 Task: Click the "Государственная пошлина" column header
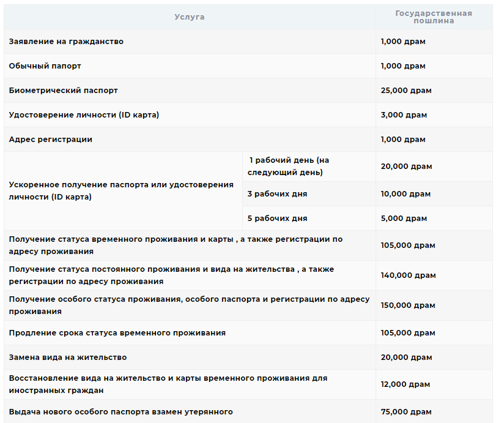click(x=433, y=17)
